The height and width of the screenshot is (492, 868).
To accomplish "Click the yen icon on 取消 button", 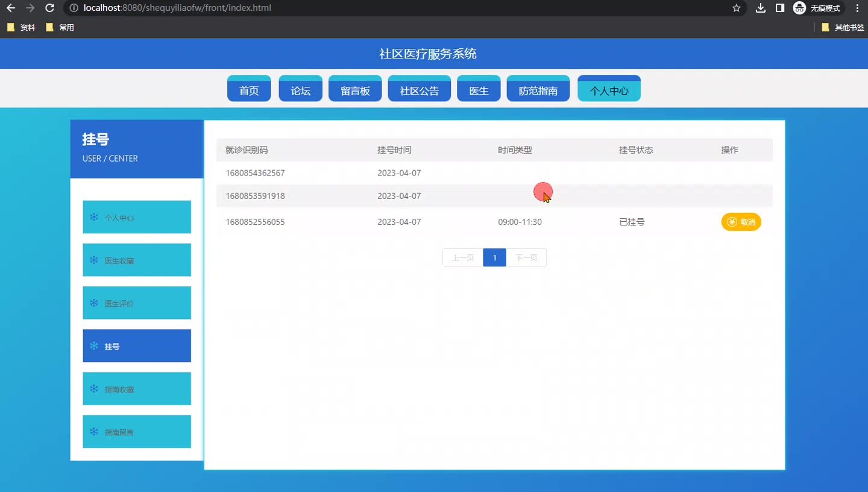I will [732, 222].
